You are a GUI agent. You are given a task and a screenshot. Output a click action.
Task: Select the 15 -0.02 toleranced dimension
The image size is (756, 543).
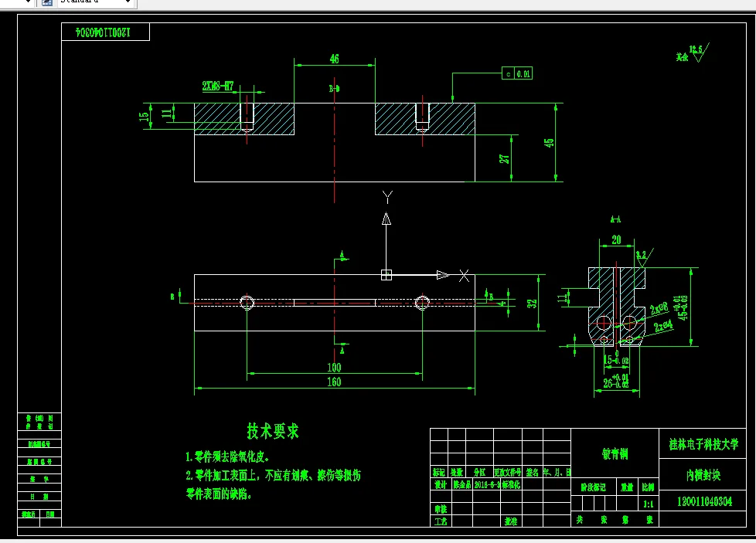tap(616, 358)
